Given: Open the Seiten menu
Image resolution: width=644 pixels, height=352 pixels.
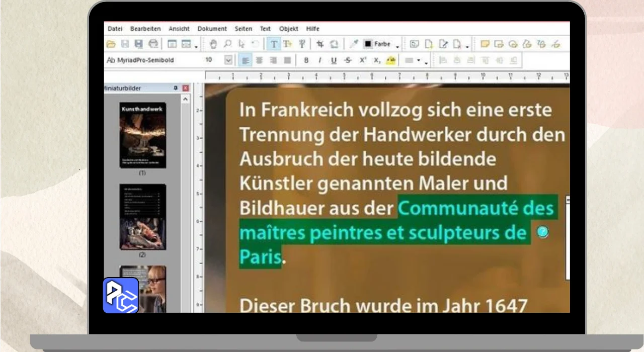Looking at the screenshot, I should coord(244,29).
